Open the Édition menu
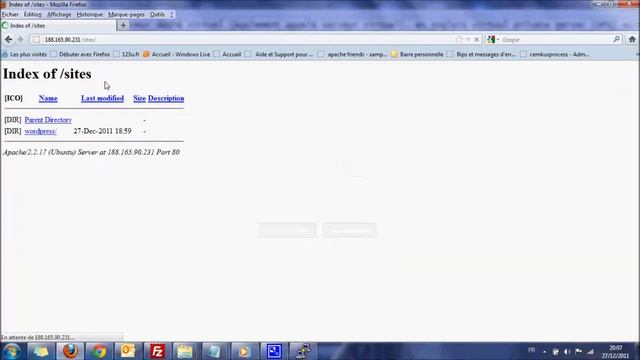 click(33, 14)
